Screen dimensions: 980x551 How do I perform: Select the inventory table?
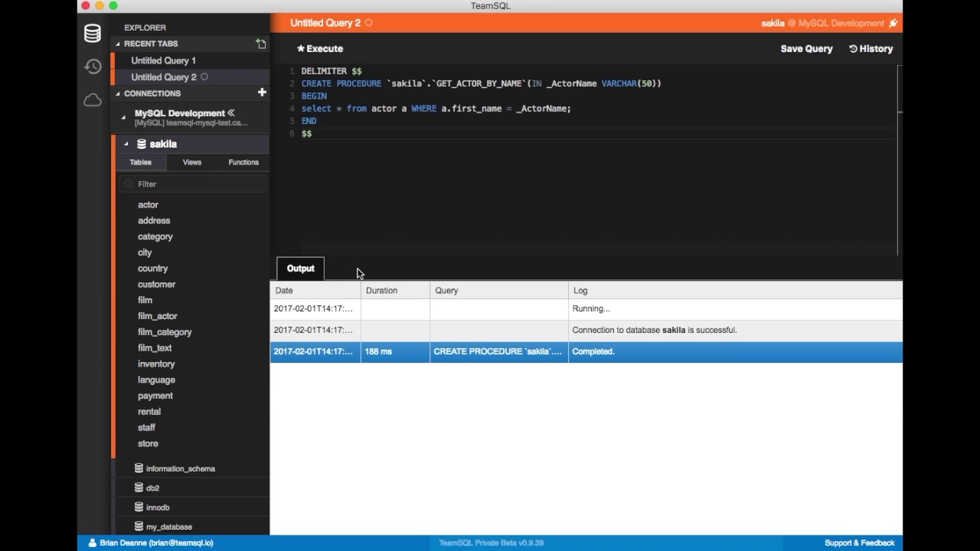tap(156, 364)
